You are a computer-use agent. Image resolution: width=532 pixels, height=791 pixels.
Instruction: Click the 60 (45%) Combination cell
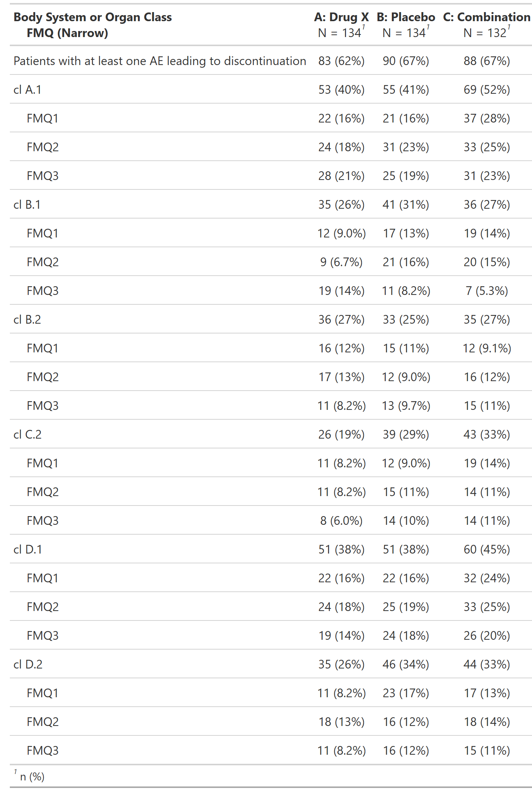click(487, 549)
